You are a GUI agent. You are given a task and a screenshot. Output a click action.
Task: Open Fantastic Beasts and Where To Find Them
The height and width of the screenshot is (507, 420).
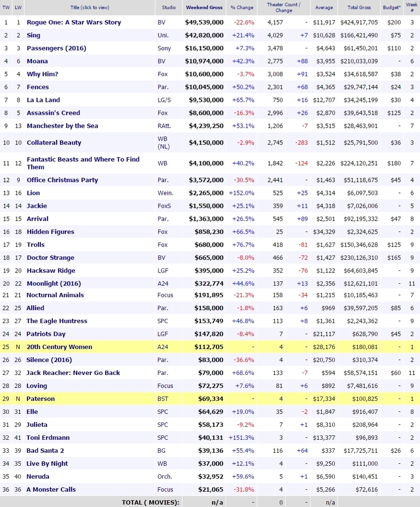pyautogui.click(x=83, y=163)
